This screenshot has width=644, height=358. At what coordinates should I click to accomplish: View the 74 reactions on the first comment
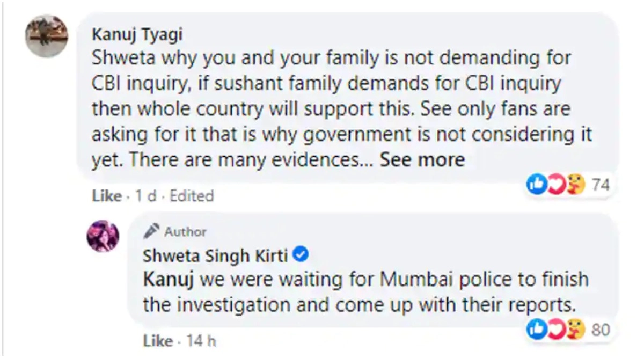[601, 186]
